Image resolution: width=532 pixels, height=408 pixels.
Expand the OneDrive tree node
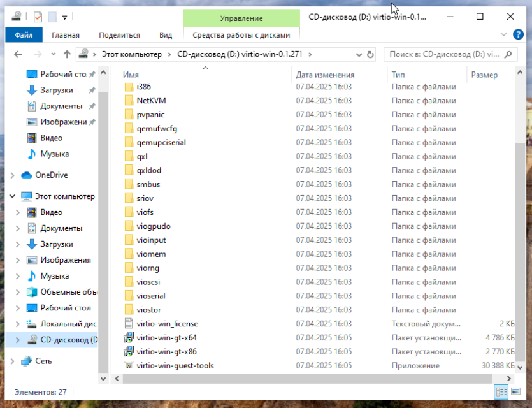(x=12, y=175)
